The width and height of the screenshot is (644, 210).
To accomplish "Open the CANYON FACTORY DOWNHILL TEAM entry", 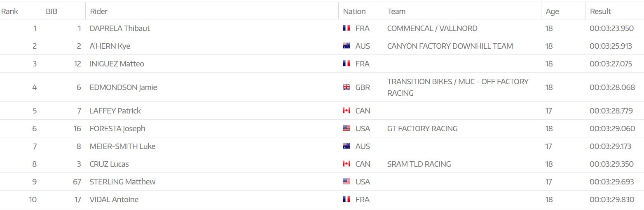I will pyautogui.click(x=450, y=46).
